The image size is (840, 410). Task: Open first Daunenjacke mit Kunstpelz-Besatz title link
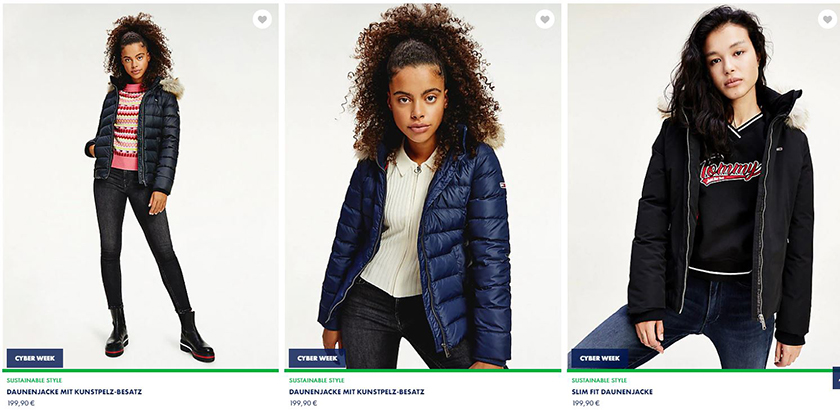[x=74, y=392]
